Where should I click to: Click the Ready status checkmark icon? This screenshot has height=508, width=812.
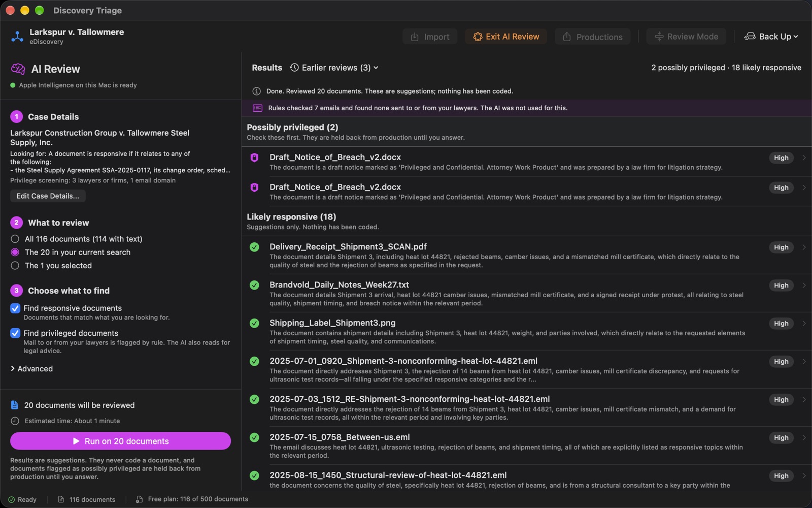coord(12,499)
